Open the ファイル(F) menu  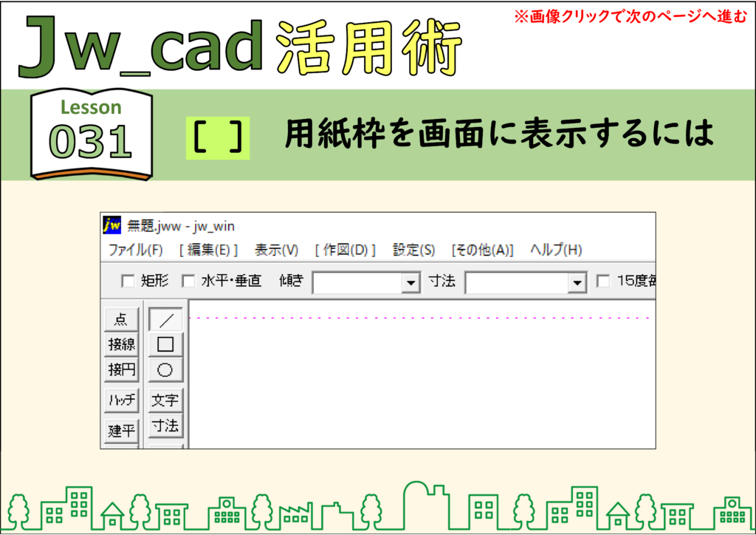(136, 250)
